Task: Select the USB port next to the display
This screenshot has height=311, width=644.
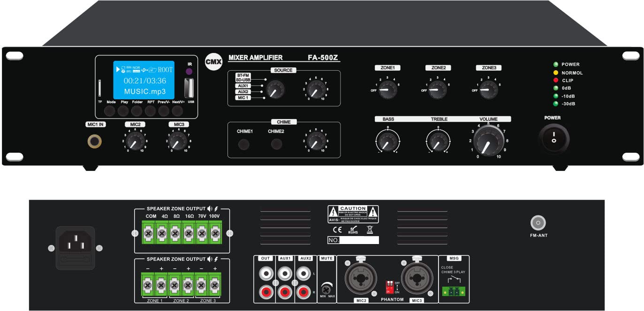Action: point(189,89)
